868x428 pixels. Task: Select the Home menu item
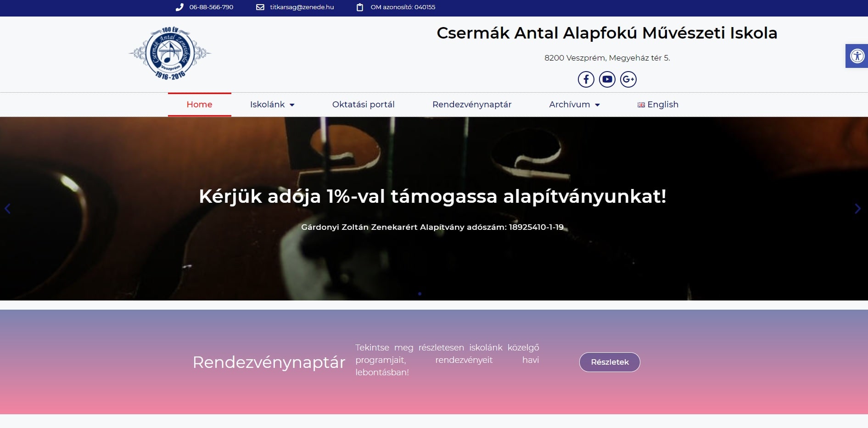199,105
